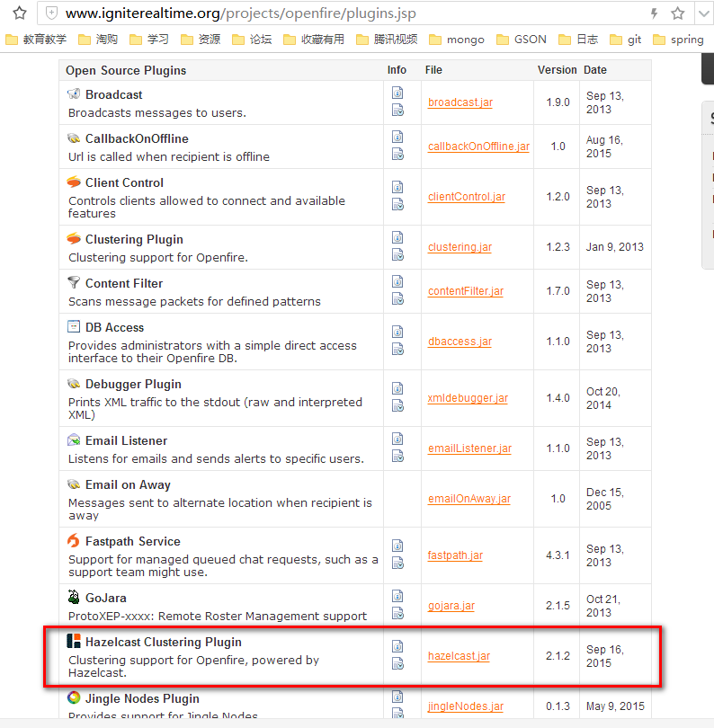Open the Fastpath Service readme icon
This screenshot has height=728, width=714.
397,546
